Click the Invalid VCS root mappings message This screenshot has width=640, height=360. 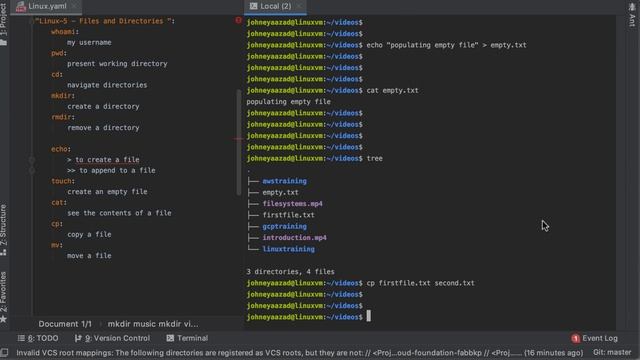coord(300,352)
